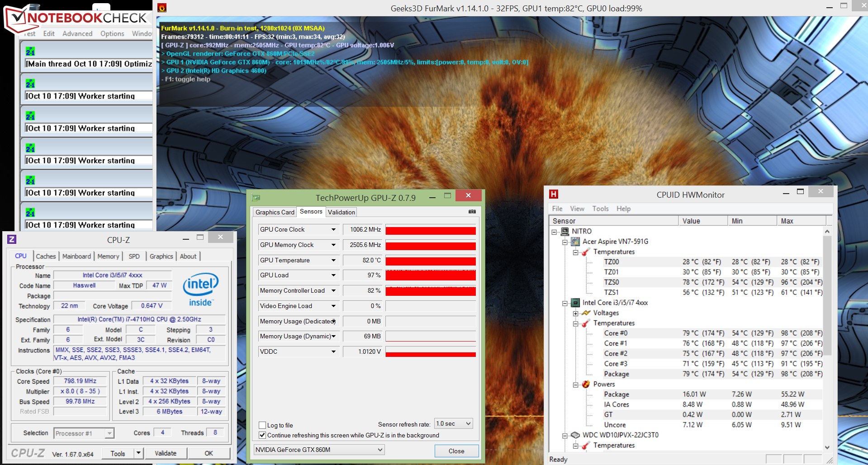Click the Validate button in CPU-Z
868x465 pixels.
(x=166, y=453)
